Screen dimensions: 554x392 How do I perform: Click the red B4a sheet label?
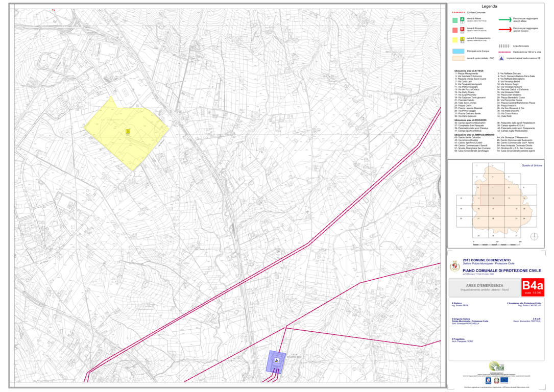[x=533, y=287]
